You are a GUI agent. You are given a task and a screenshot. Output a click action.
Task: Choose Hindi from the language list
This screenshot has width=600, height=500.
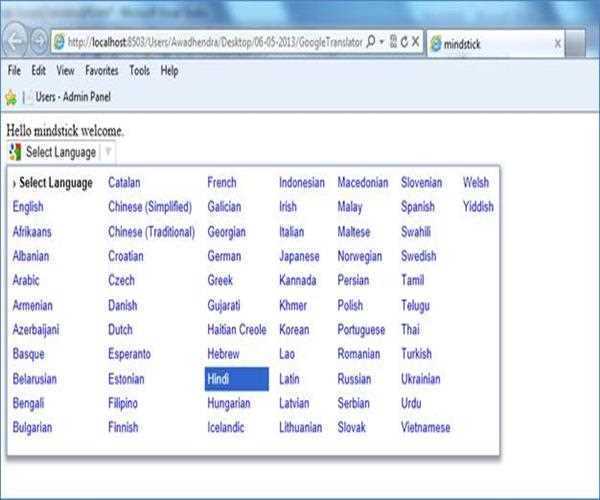(x=219, y=379)
